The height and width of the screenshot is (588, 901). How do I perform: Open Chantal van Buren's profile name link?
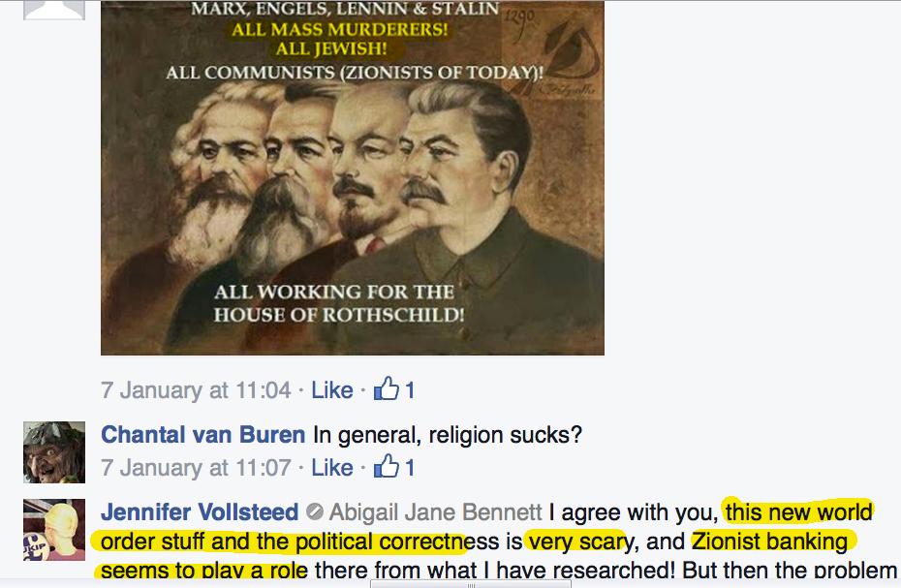tap(202, 435)
